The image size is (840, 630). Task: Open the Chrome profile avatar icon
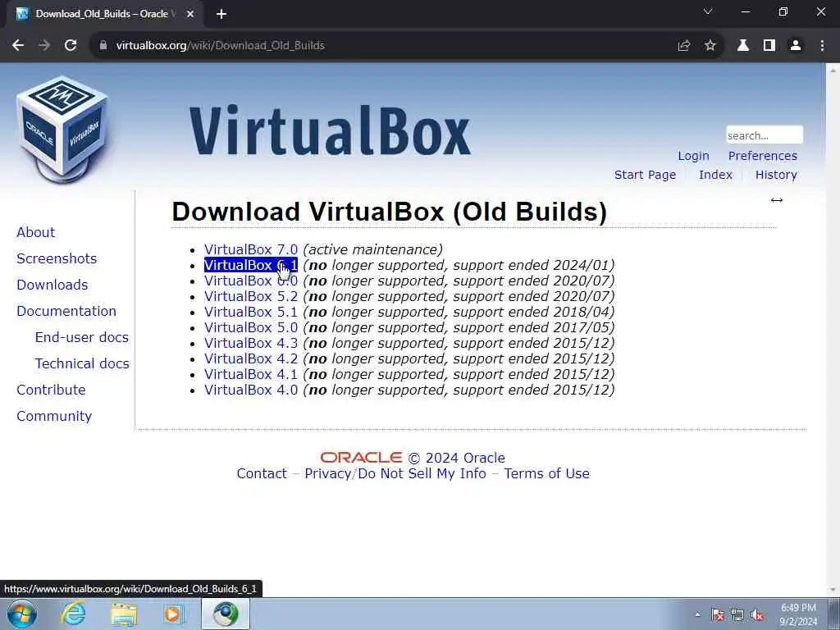pyautogui.click(x=796, y=46)
